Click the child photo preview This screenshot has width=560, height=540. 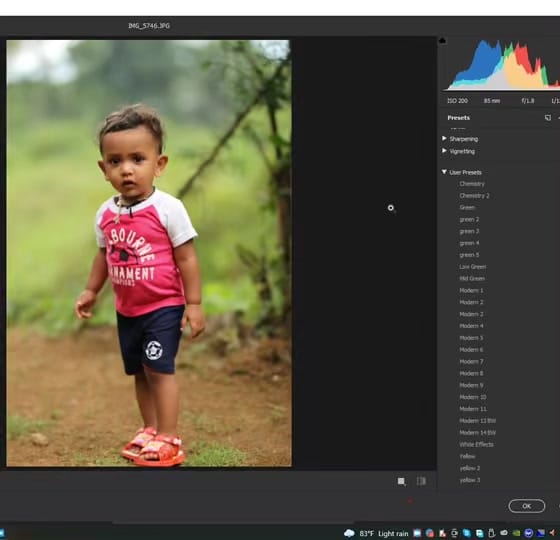149,253
